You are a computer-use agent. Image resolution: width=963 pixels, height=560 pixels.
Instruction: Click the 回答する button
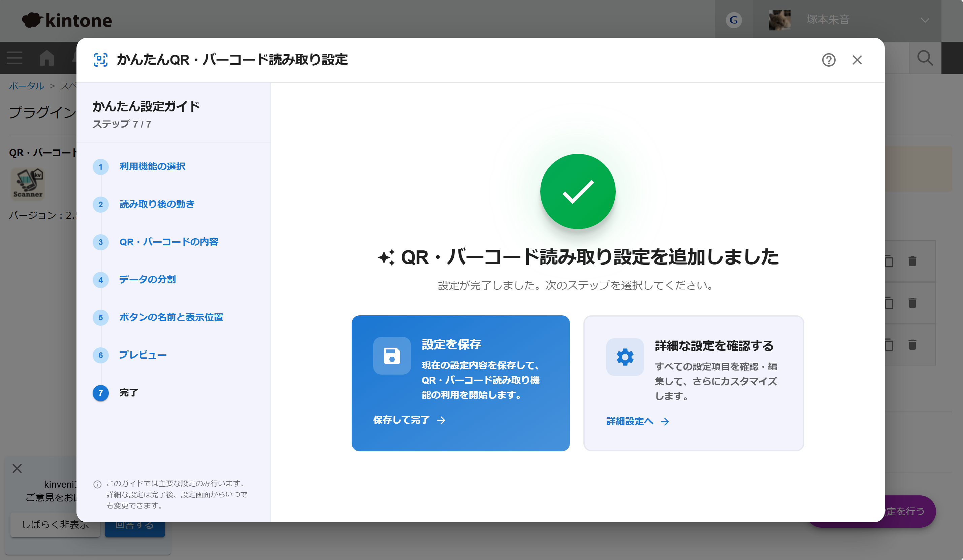[x=134, y=529]
